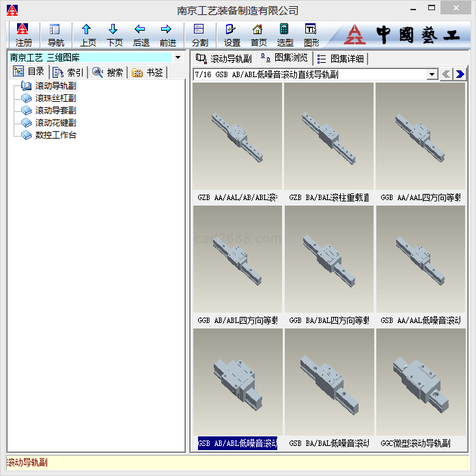Viewport: 476px width, 476px height.
Task: Click the GGC微型滚动导轨副 model thumbnail
Action: [420, 382]
